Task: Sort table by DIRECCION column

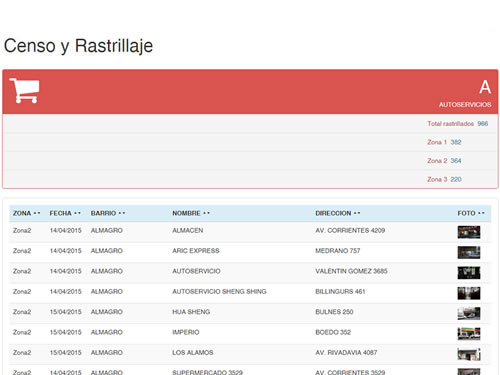Action: point(338,213)
